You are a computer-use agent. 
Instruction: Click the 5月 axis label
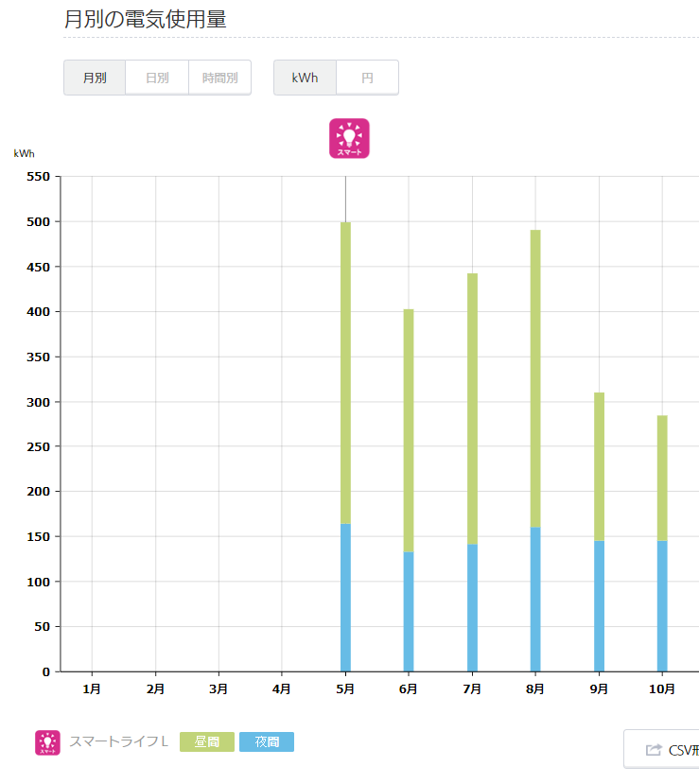(345, 689)
